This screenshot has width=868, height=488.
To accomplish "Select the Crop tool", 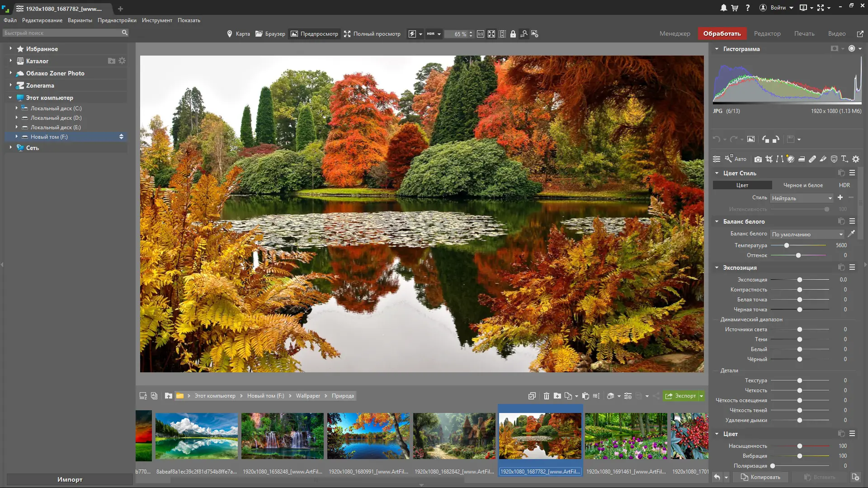I will pyautogui.click(x=769, y=159).
